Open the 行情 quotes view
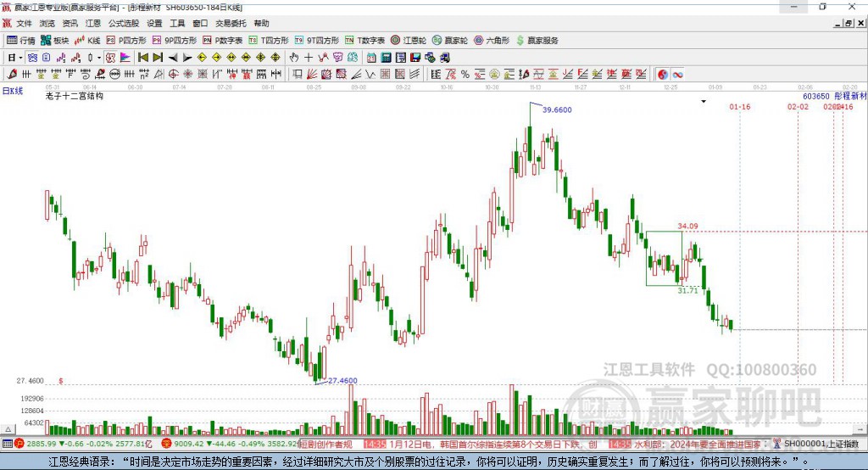Screen dimensions: 868x470 coord(20,41)
